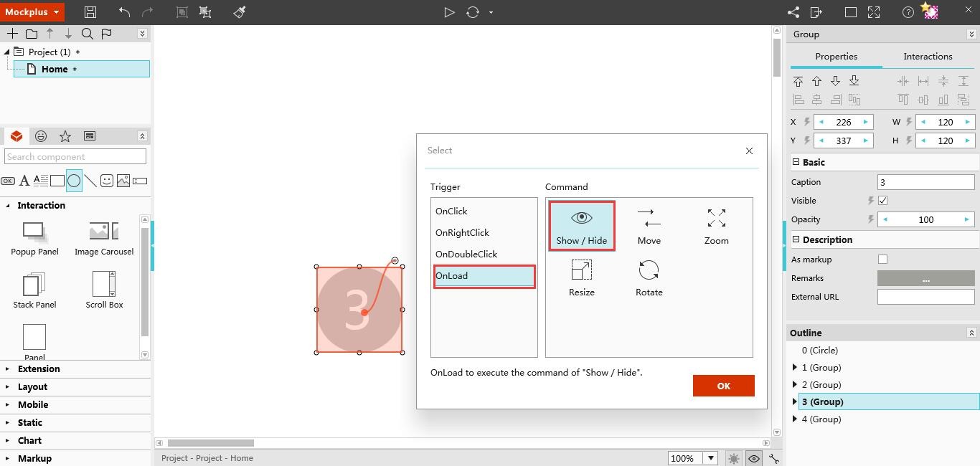Viewport: 980px width, 466px height.
Task: Select the Zoom command icon
Action: (x=716, y=219)
